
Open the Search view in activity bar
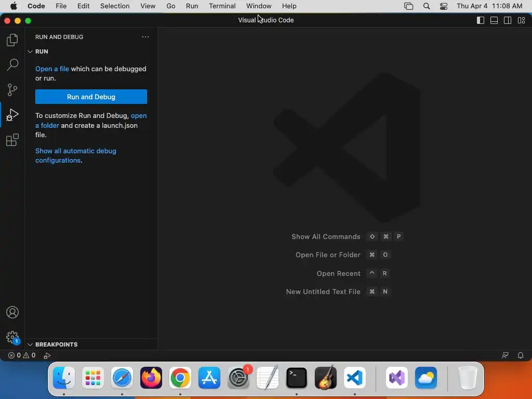click(x=12, y=65)
